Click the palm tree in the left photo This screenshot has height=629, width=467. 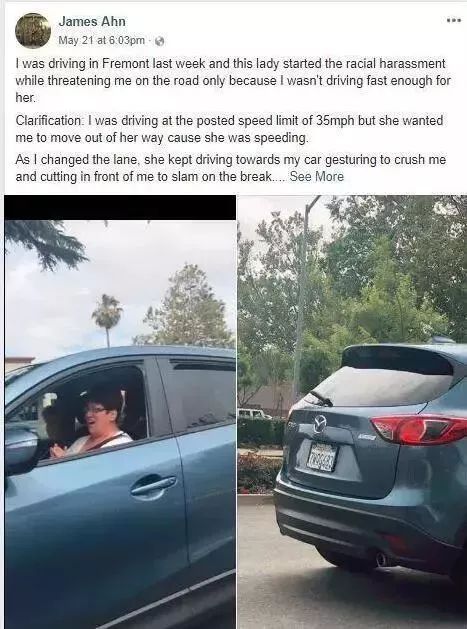[107, 319]
